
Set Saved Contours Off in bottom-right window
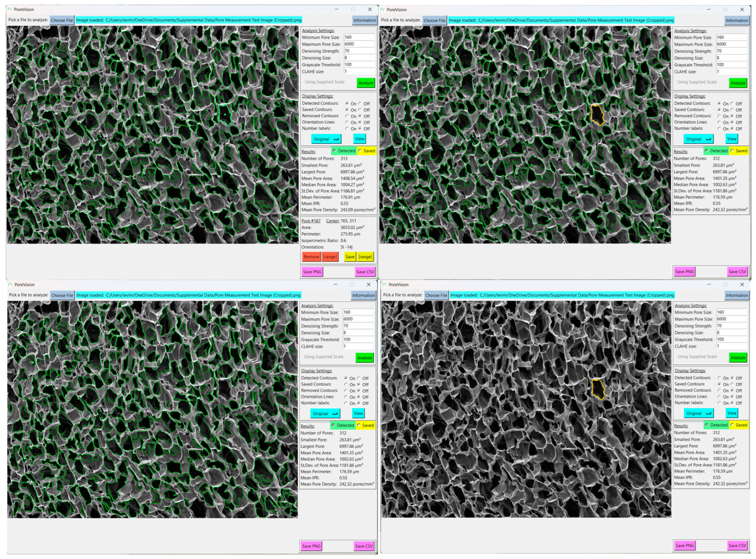tap(732, 384)
